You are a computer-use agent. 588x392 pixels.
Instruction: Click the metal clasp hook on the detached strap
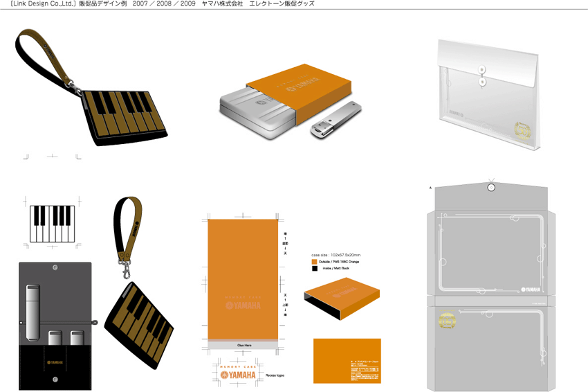[x=127, y=265]
